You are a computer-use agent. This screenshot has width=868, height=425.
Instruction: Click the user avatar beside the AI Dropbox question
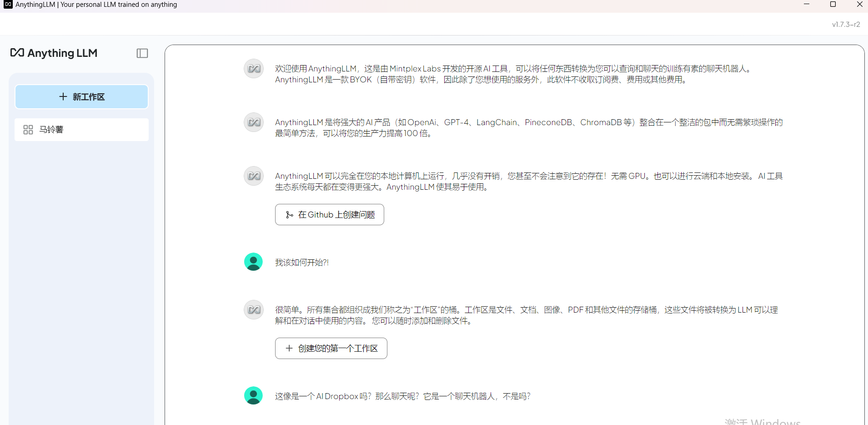[254, 395]
